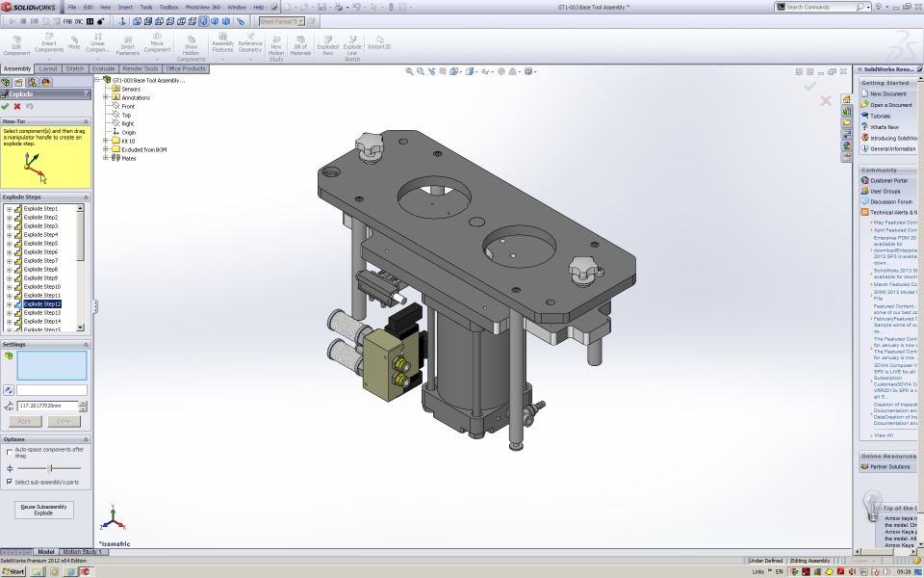
Task: Click the auto-spacing slider handle
Action: [x=50, y=468]
